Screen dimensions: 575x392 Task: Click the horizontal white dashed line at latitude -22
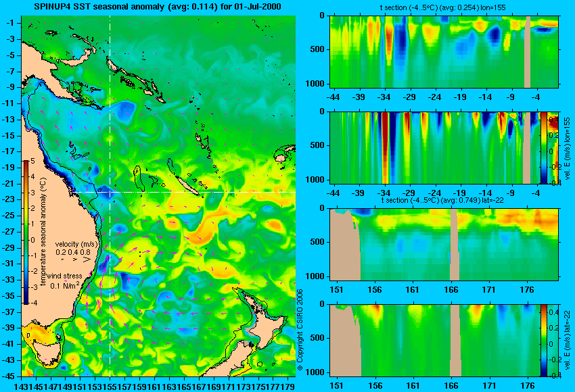[x=183, y=192]
